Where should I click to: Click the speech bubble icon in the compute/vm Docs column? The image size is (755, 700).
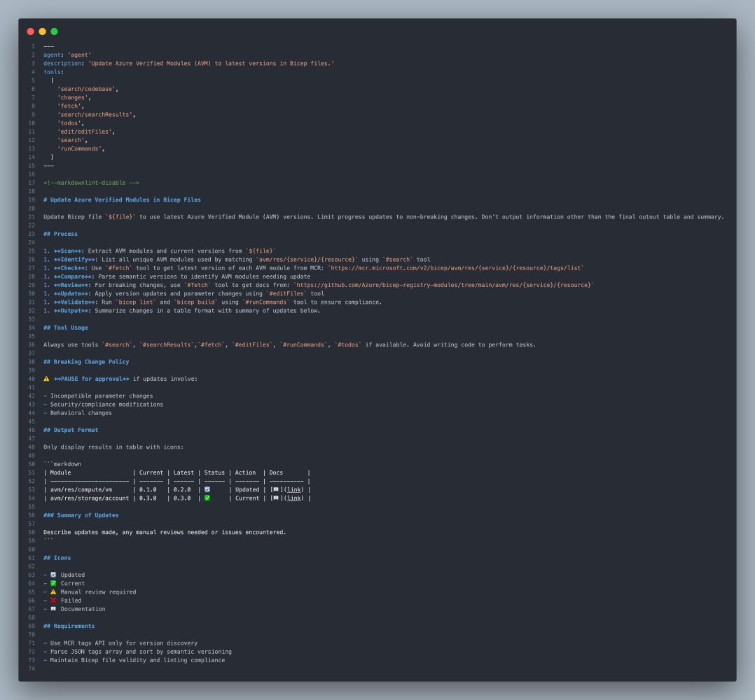click(275, 489)
